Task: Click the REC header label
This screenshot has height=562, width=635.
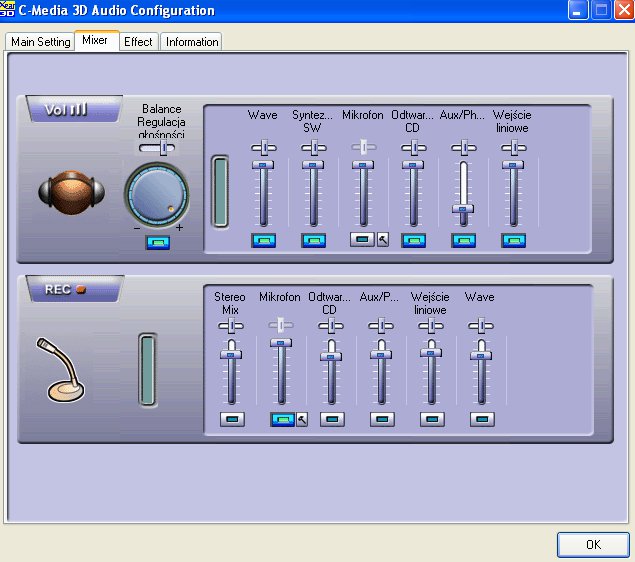Action: (x=74, y=289)
